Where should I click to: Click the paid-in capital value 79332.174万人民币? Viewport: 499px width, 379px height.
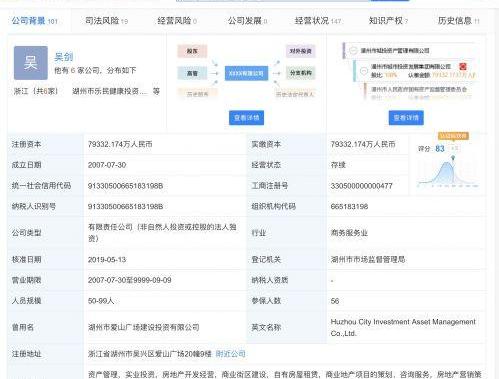click(x=363, y=144)
